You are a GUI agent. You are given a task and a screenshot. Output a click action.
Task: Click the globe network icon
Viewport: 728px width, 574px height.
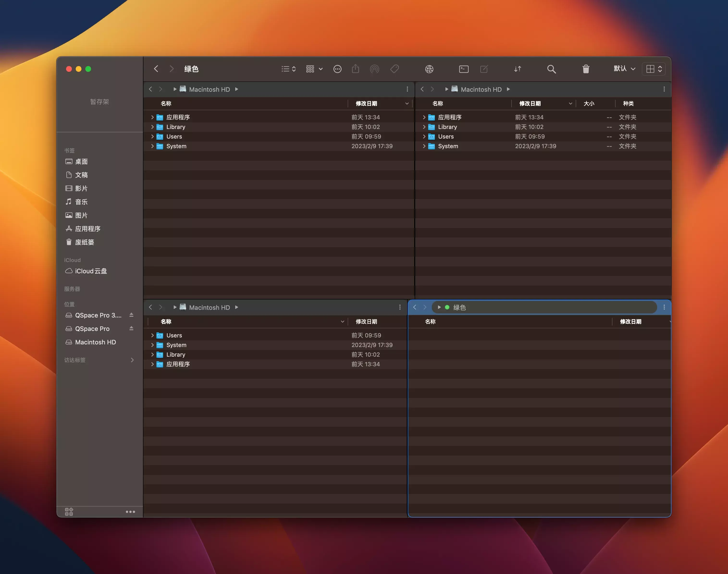[x=429, y=69]
